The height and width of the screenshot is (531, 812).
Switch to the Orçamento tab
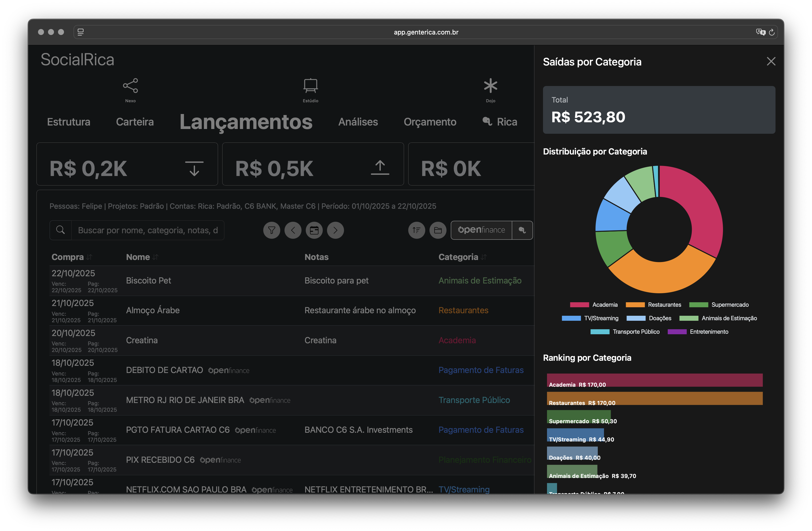[430, 122]
